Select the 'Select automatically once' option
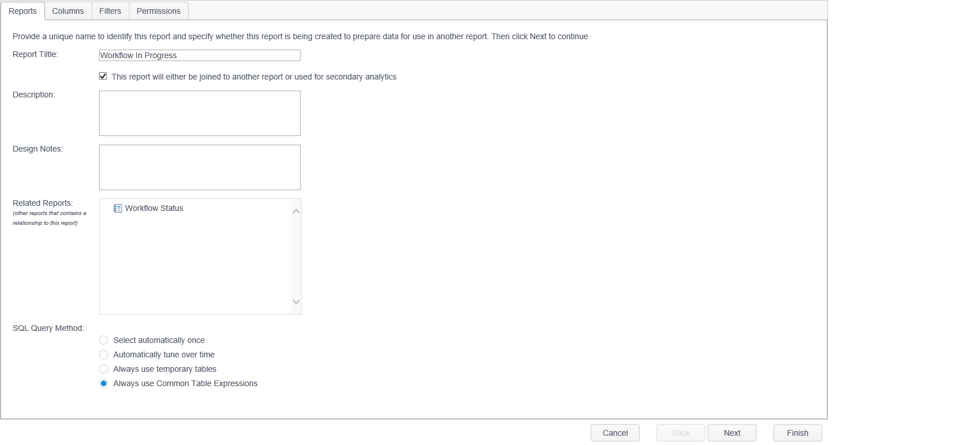Screen dimensions: 980x445 [104, 340]
